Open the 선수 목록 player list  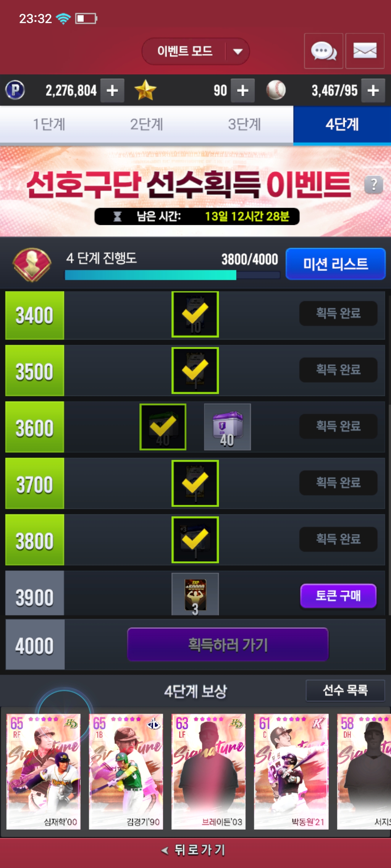345,690
